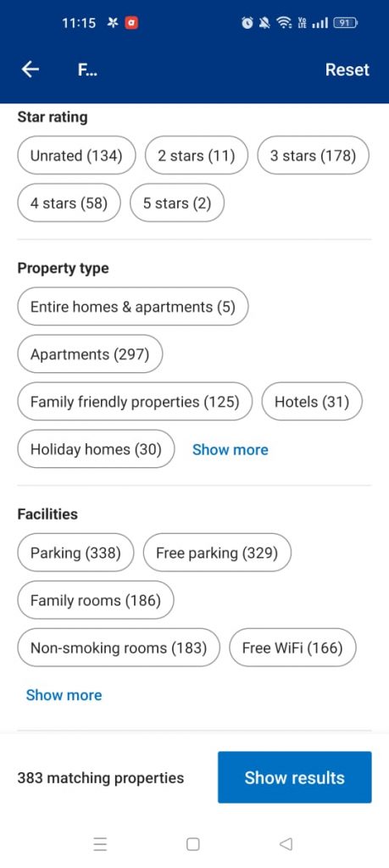The image size is (389, 868).
Task: Tap the Android back triangle icon
Action: click(286, 843)
